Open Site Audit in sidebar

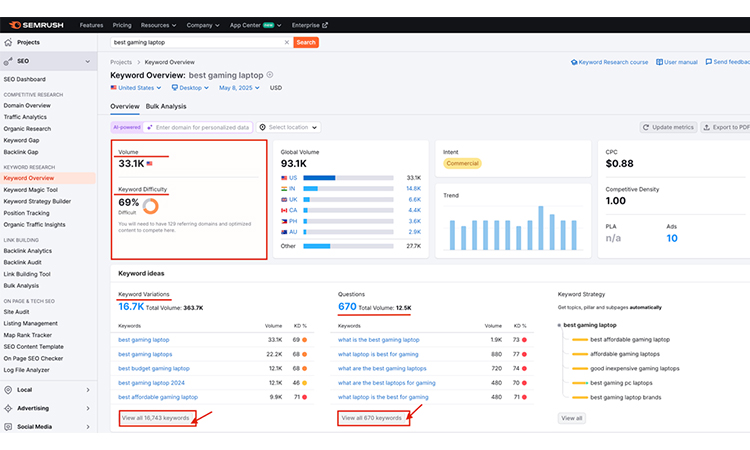click(16, 312)
